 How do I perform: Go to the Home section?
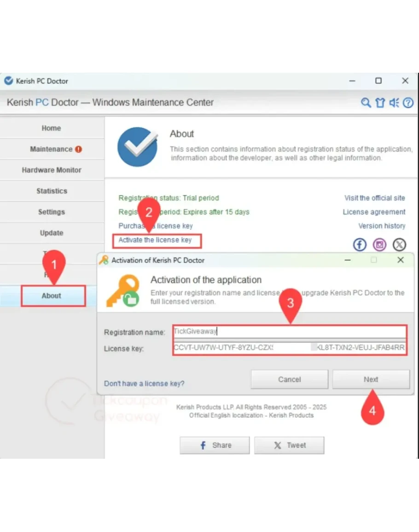pos(52,128)
